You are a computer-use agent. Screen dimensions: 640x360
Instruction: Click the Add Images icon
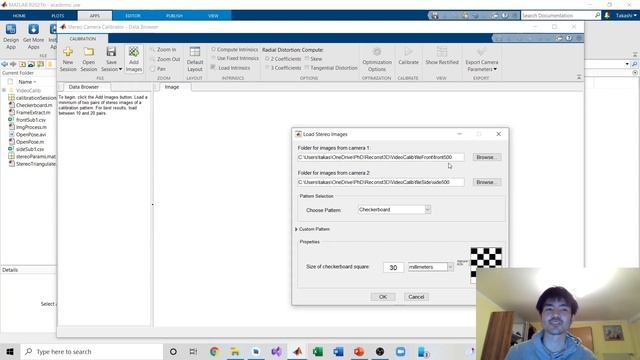click(133, 52)
